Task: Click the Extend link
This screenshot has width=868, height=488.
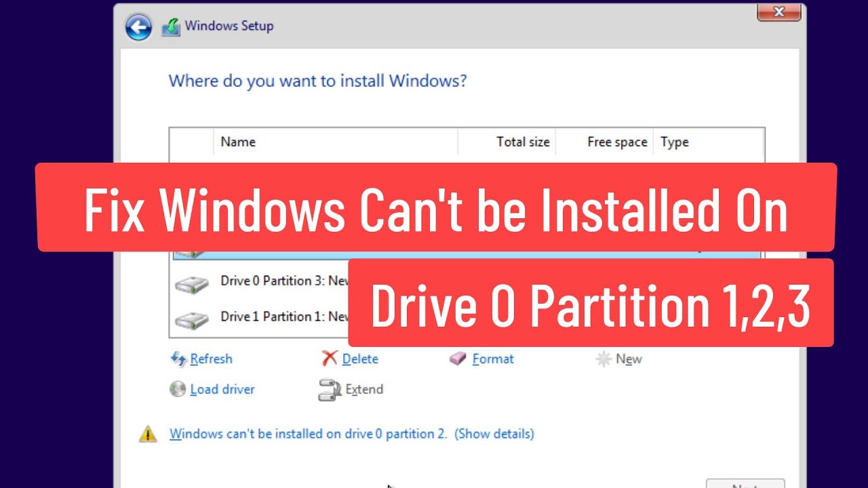Action: [364, 389]
